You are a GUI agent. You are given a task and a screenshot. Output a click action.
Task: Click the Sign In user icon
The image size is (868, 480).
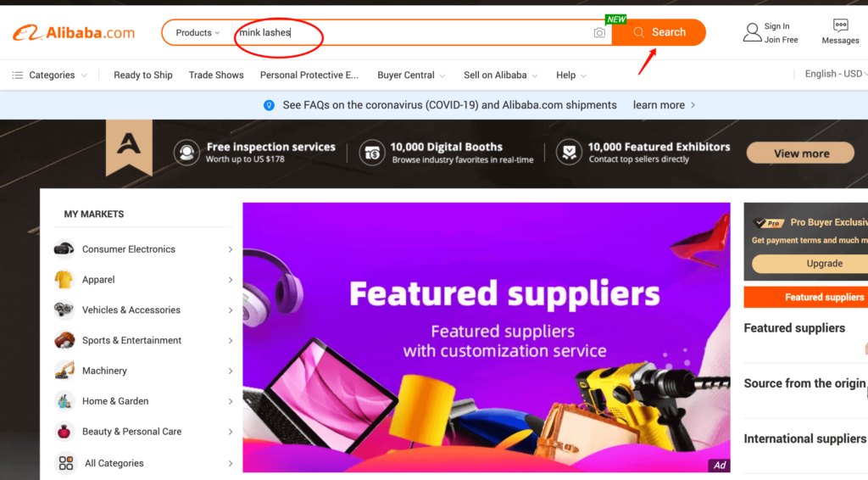pyautogui.click(x=752, y=33)
